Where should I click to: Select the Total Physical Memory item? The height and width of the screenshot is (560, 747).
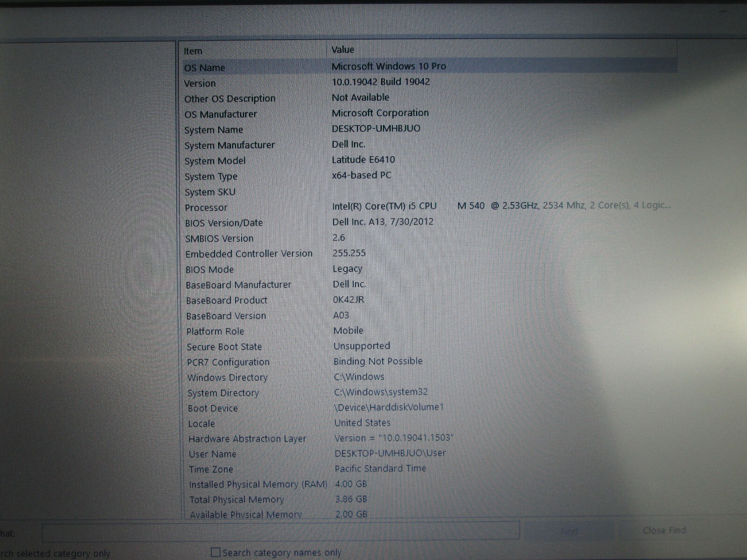(x=236, y=500)
